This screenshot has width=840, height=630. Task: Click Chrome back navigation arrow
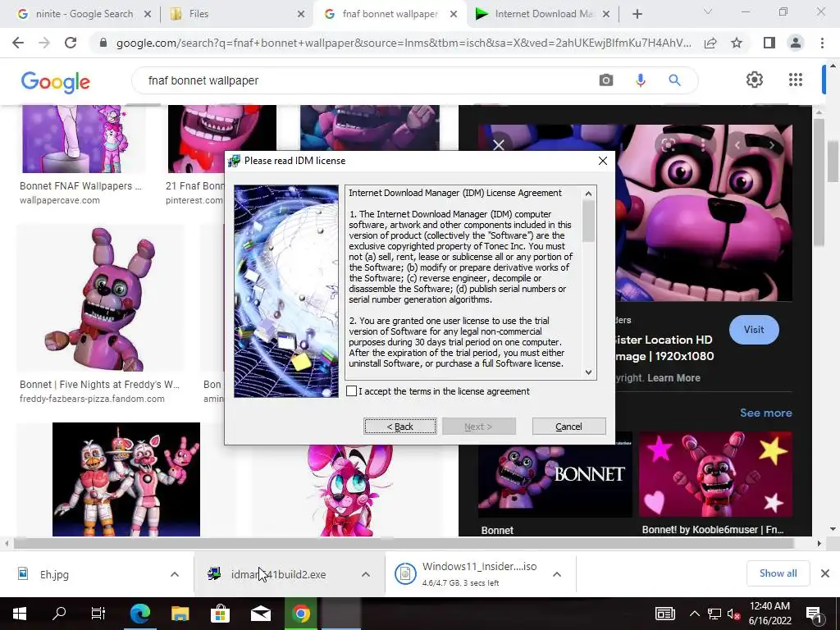pos(18,43)
